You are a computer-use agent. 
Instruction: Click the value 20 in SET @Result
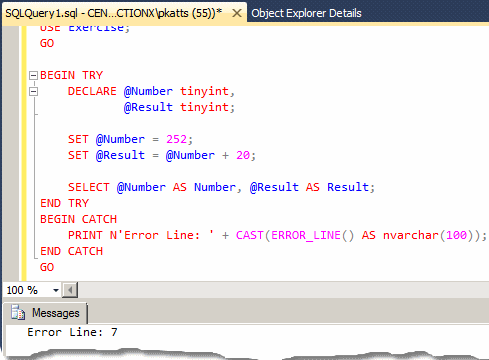243,155
